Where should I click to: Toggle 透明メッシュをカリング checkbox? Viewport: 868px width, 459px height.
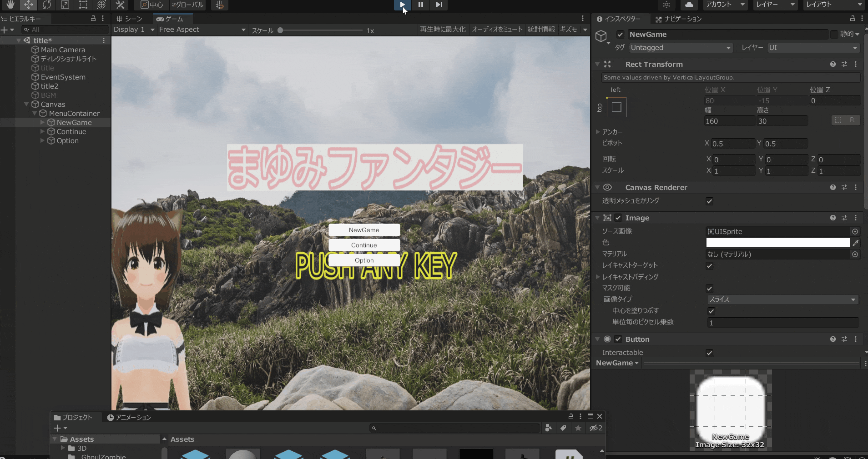click(709, 201)
